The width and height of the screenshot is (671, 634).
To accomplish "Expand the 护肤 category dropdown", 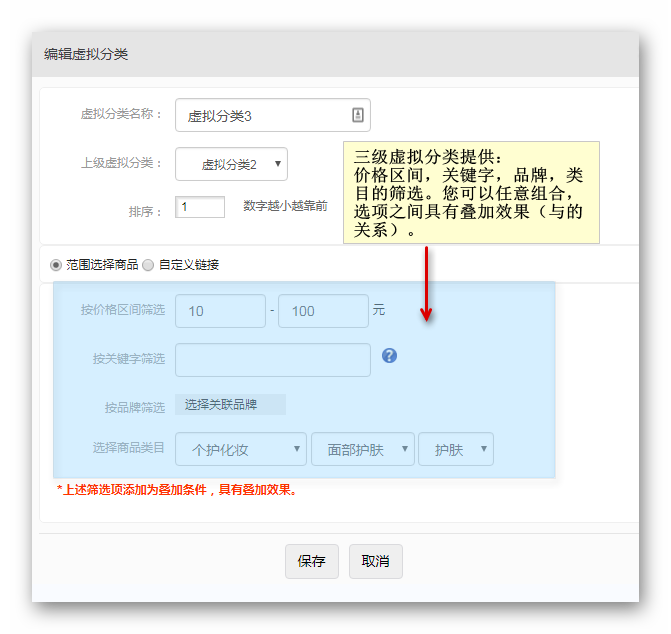I will tap(456, 449).
